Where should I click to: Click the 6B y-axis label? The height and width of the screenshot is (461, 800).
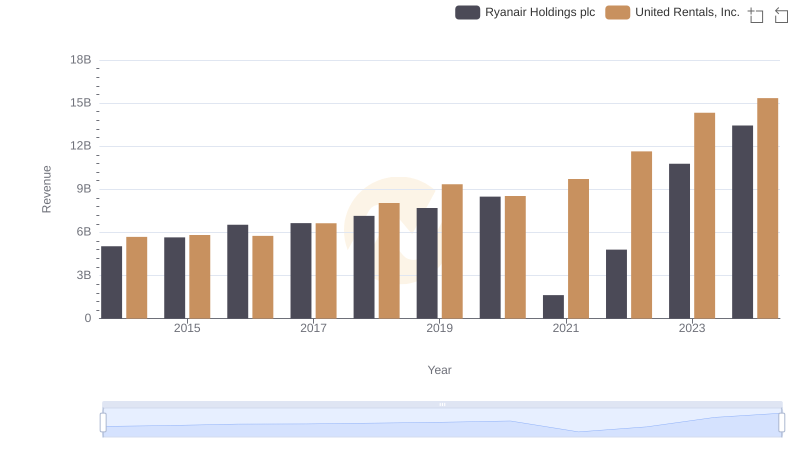pyautogui.click(x=84, y=232)
